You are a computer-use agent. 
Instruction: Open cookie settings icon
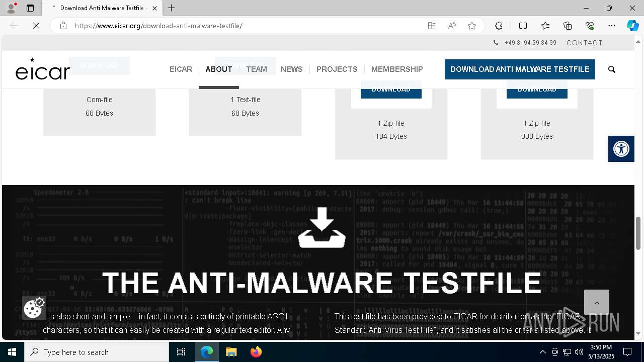(34, 308)
